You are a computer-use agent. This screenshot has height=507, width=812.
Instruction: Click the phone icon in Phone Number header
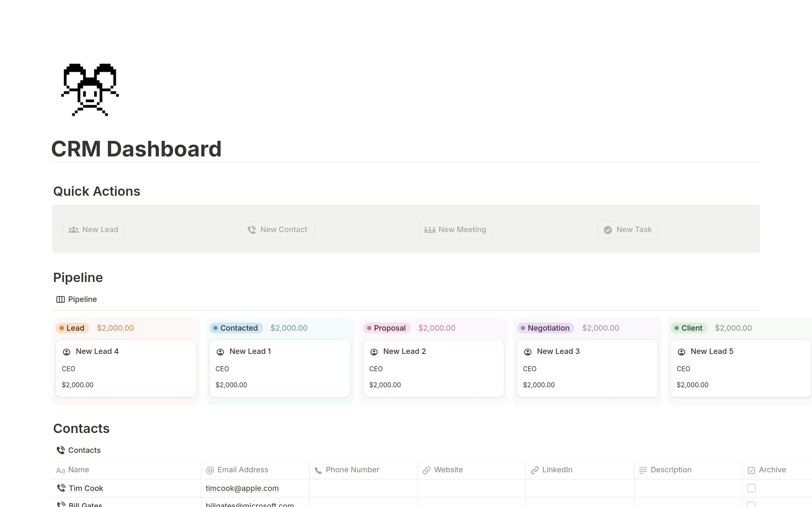click(x=318, y=470)
